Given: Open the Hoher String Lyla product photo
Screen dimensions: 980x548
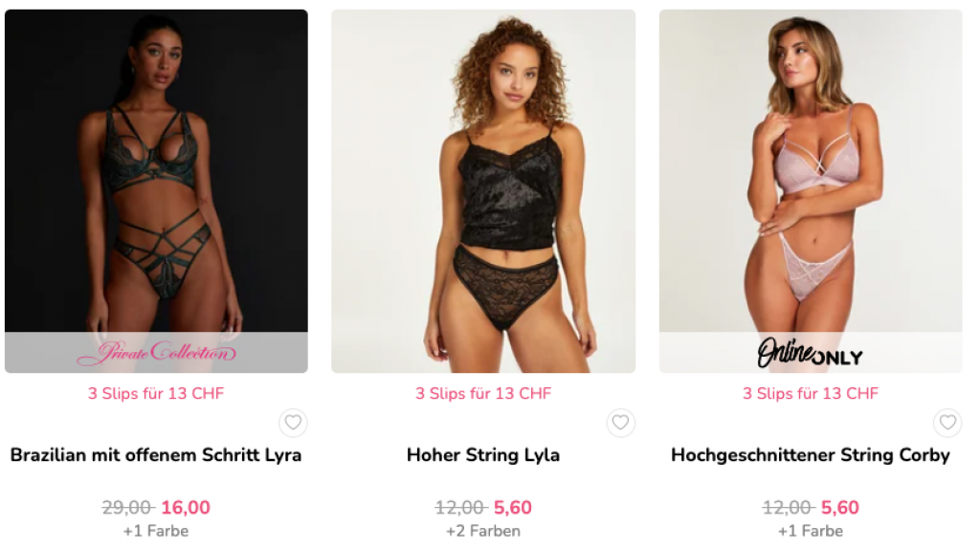Looking at the screenshot, I should tap(483, 191).
